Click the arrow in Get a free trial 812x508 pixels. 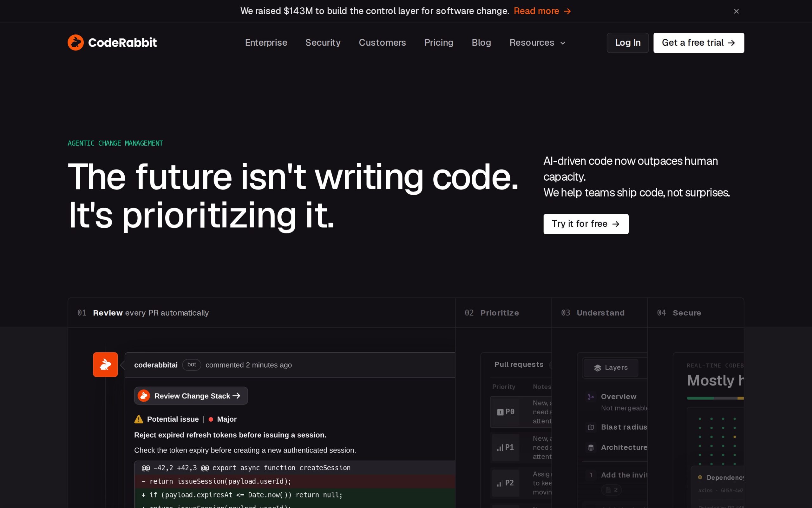(x=731, y=43)
